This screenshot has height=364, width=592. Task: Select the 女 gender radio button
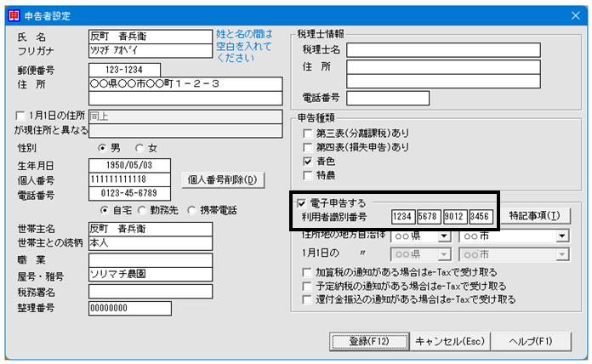coord(139,148)
